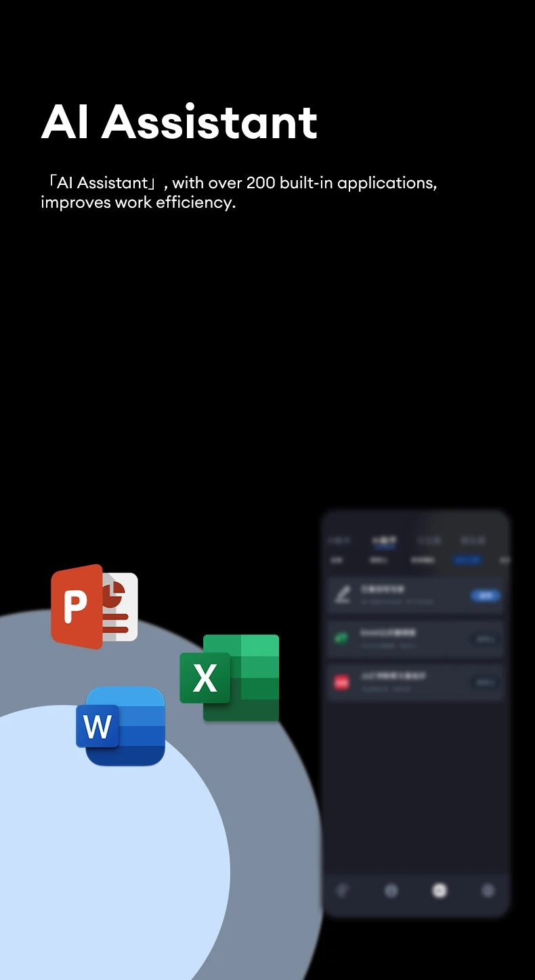Select the first category chip in the second row

pos(337,561)
